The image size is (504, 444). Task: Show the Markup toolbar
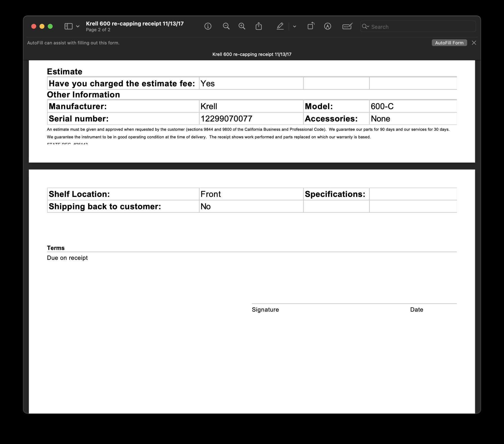pyautogui.click(x=328, y=26)
